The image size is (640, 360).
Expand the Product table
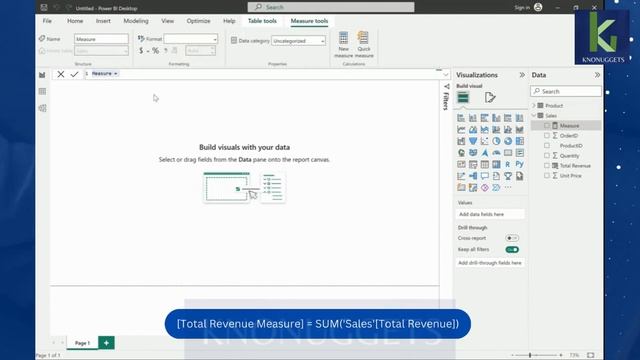click(533, 106)
